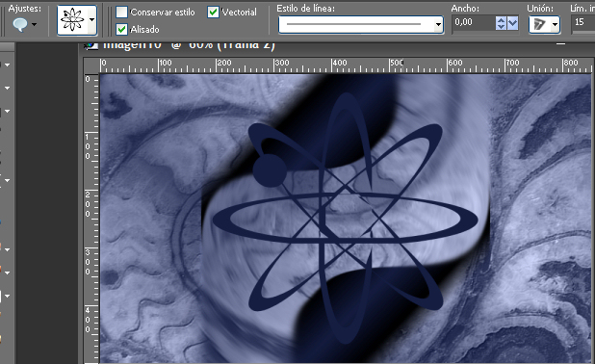Open the Estilo de línea dropdown
This screenshot has width=595, height=364.
(x=438, y=25)
